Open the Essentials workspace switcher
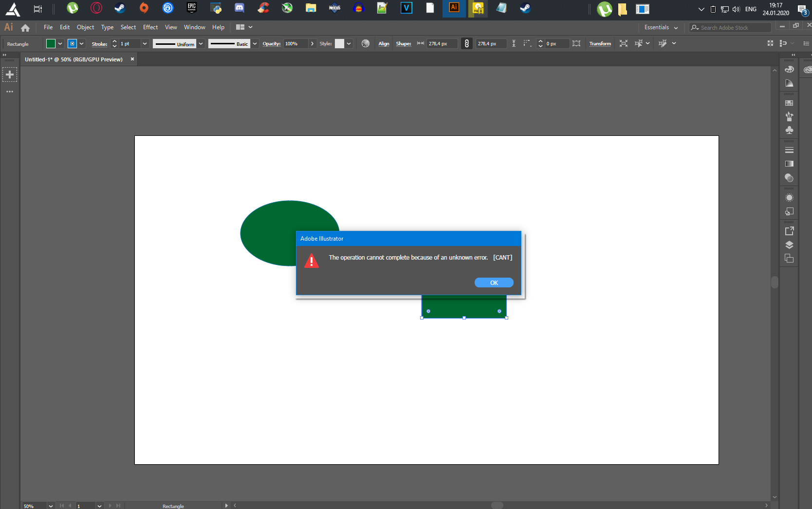 coord(661,27)
